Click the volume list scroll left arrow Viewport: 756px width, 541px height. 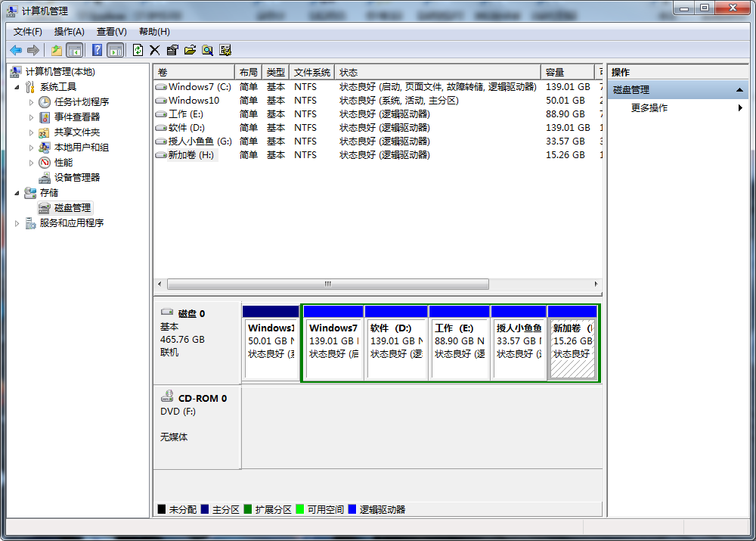tap(160, 284)
